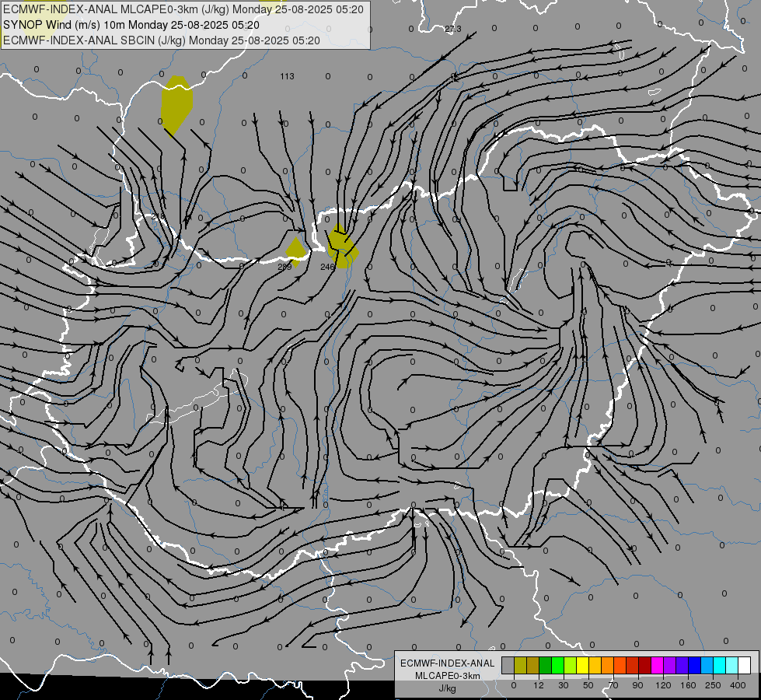Screen dimensions: 761x700
Task: Click the legend tick label 50
Action: 588,685
